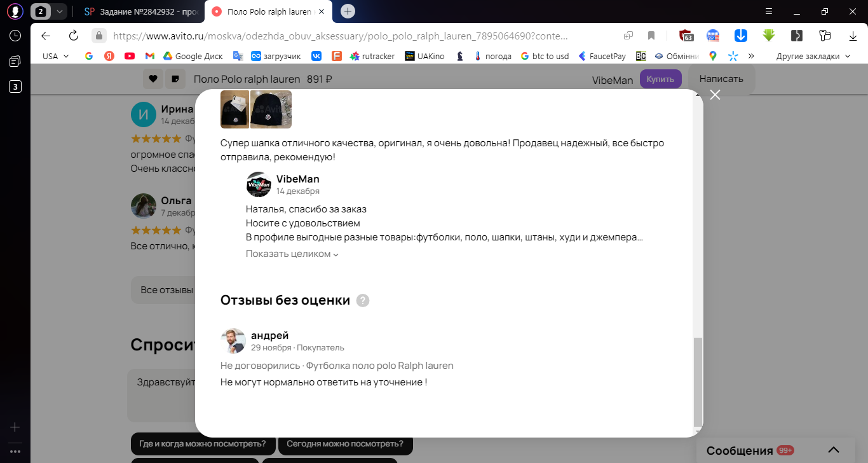Add a note to the listing

click(x=174, y=79)
